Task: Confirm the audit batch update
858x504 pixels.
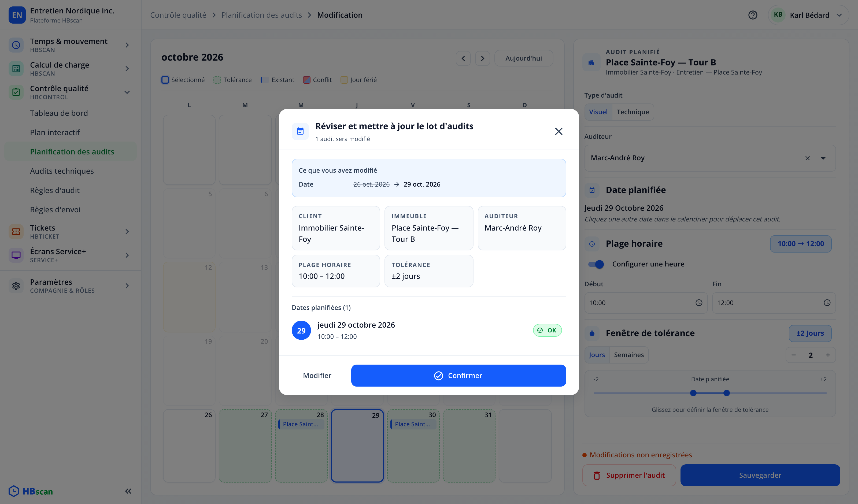Action: (x=458, y=375)
